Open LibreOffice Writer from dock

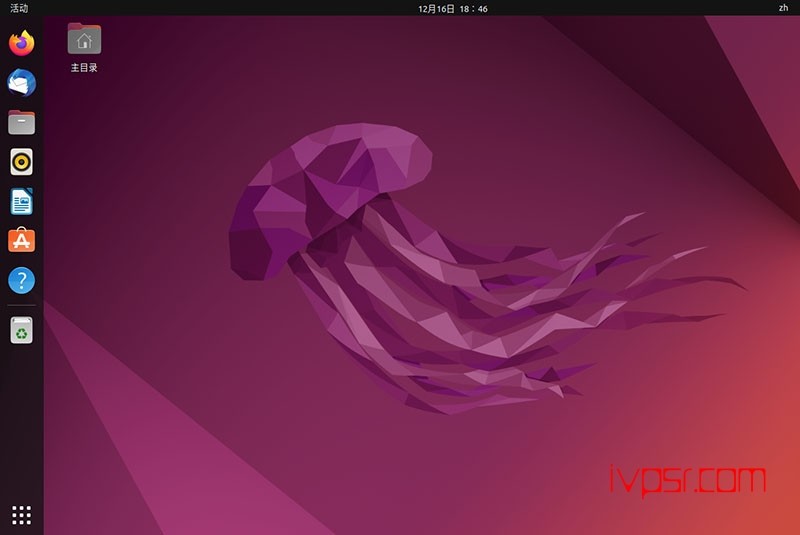coord(21,201)
